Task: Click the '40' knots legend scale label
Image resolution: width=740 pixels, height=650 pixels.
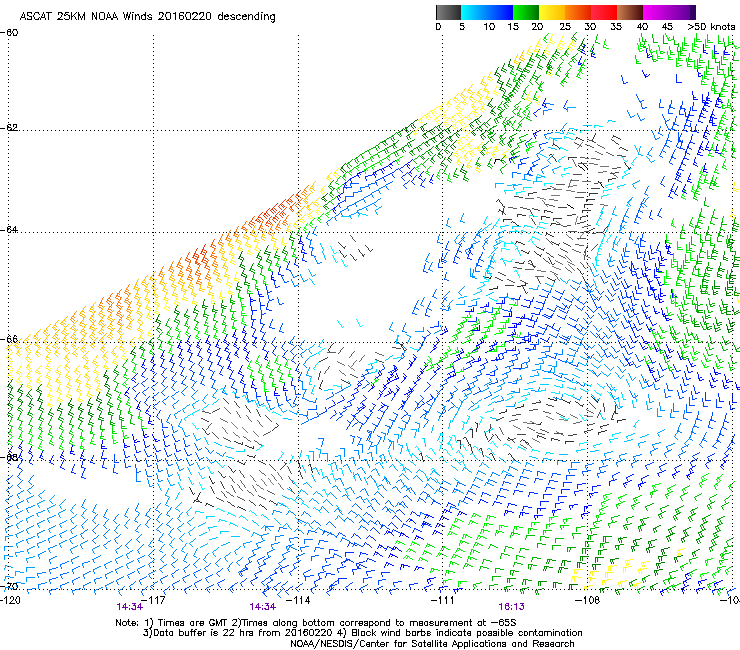Action: click(x=642, y=27)
